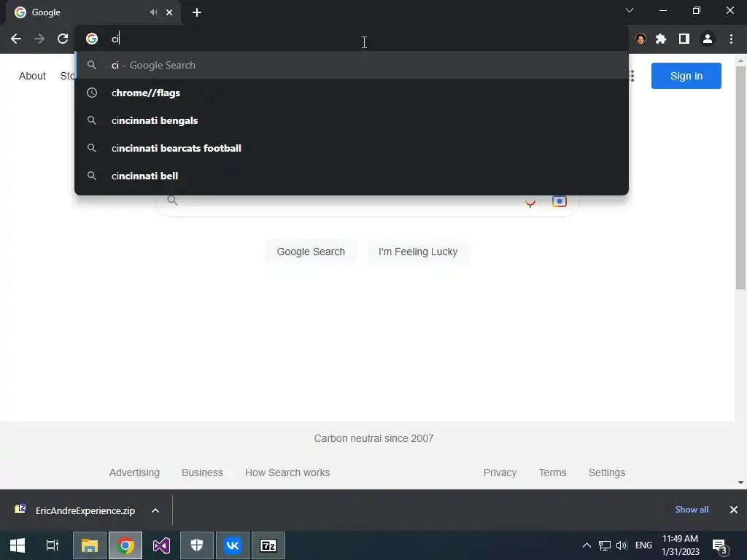747x560 pixels.
Task: Open the Windows Start menu
Action: pos(18,545)
